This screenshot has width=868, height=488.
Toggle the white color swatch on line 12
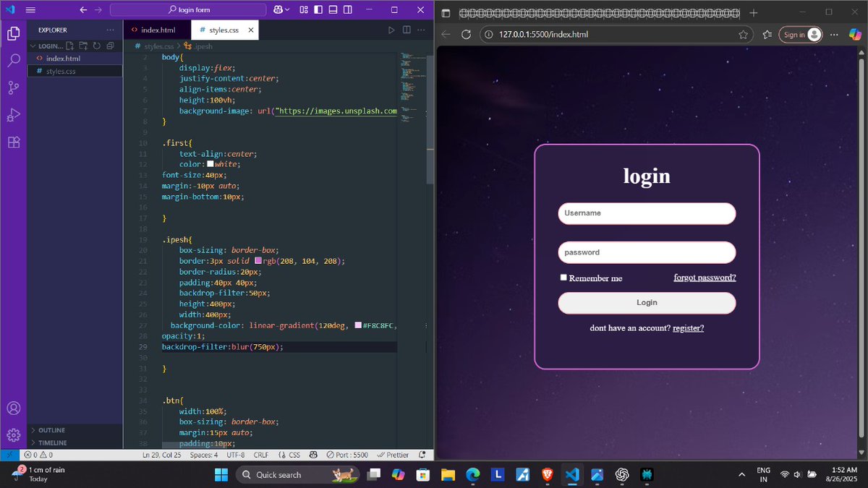click(x=208, y=163)
